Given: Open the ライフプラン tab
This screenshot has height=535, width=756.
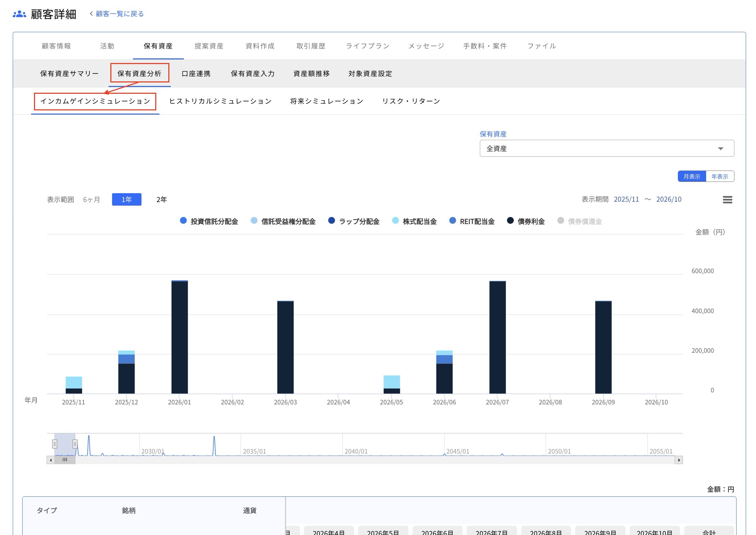Looking at the screenshot, I should (367, 46).
